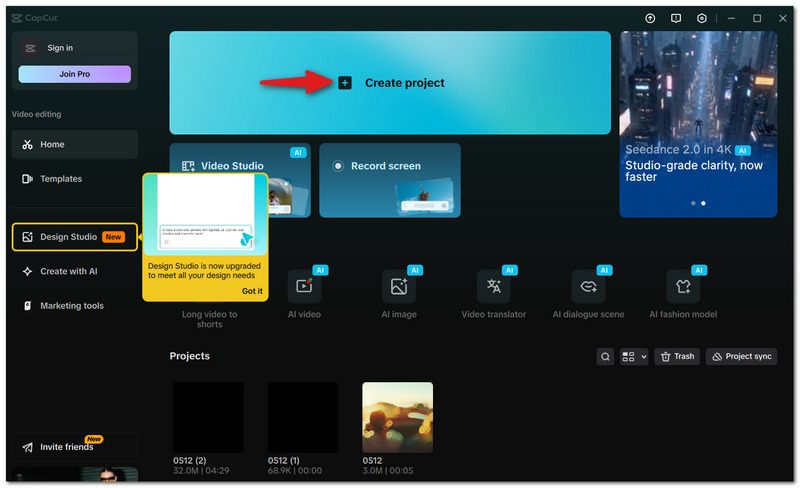Click the Video Studio film icon
800x488 pixels.
point(188,166)
